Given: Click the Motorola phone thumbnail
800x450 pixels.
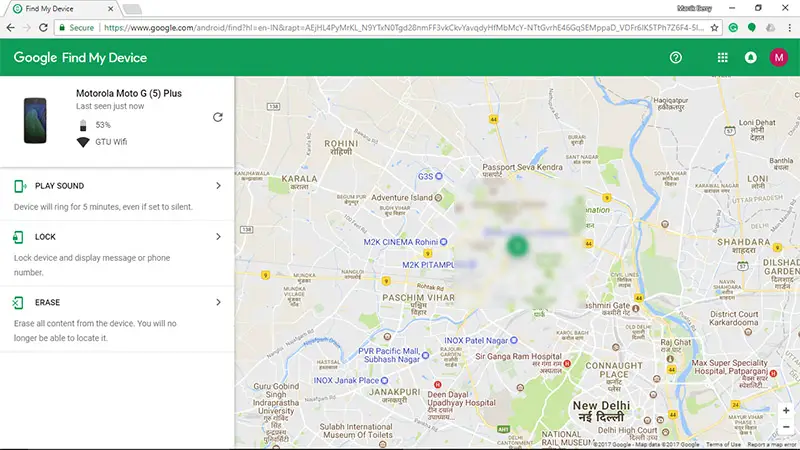Looking at the screenshot, I should pos(35,120).
